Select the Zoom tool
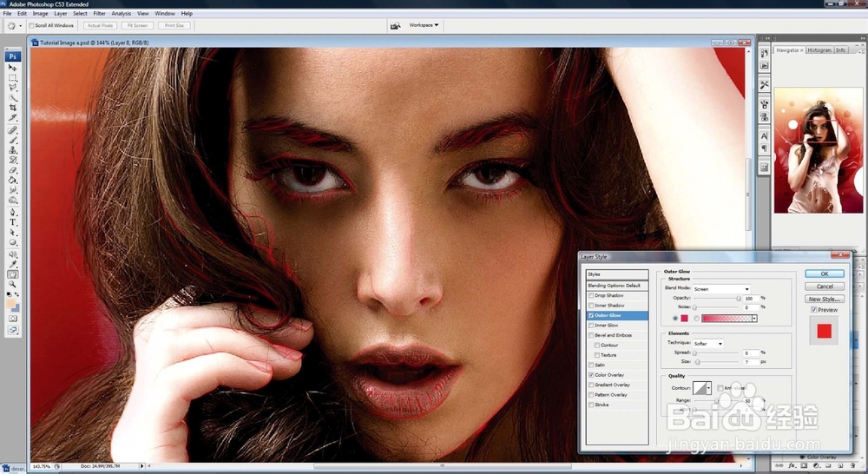 coord(12,285)
